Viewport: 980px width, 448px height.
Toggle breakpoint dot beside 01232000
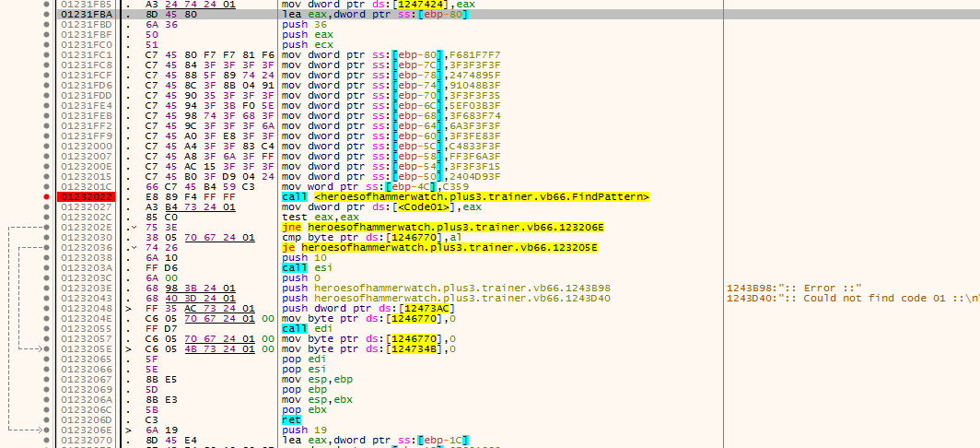point(47,146)
